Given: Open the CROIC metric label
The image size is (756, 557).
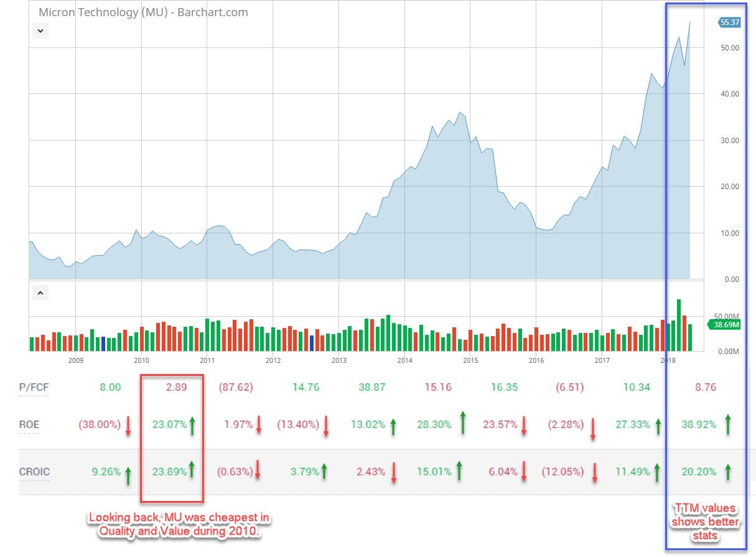Looking at the screenshot, I should point(34,471).
